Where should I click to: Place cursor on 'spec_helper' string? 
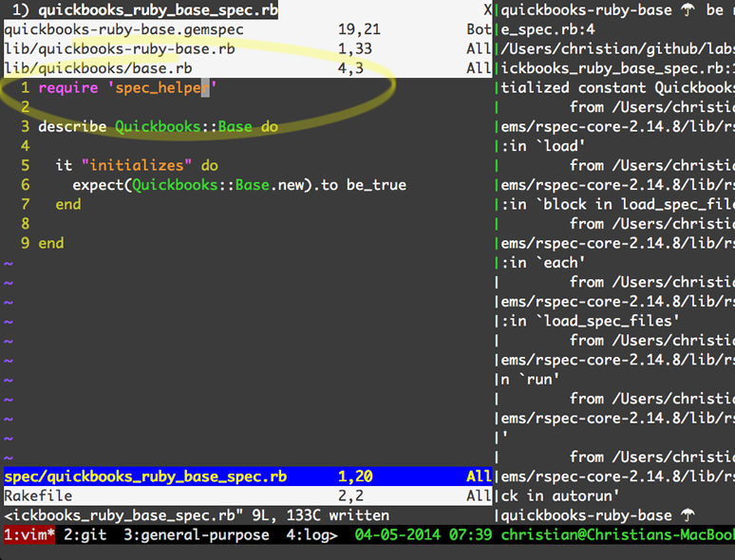[x=162, y=88]
